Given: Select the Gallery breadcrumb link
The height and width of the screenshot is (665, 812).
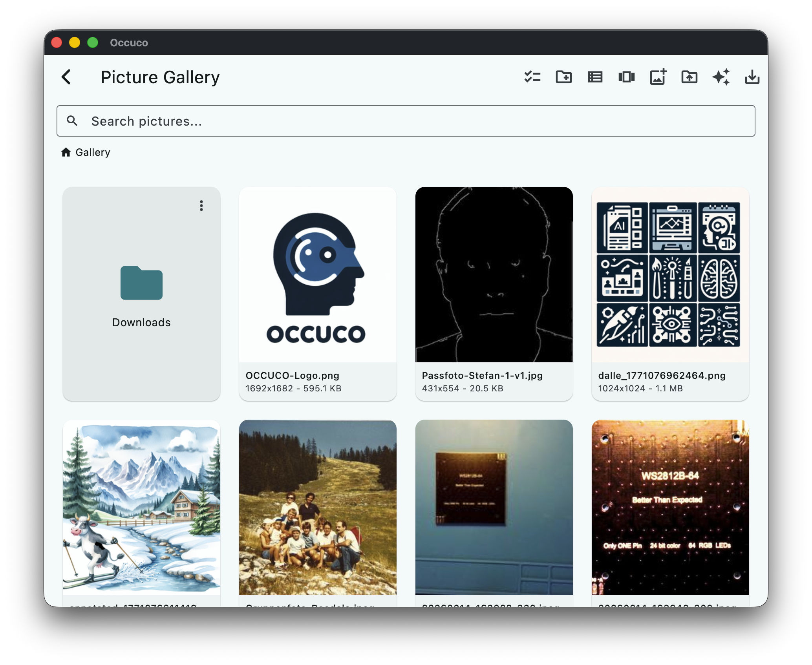Looking at the screenshot, I should 93,152.
